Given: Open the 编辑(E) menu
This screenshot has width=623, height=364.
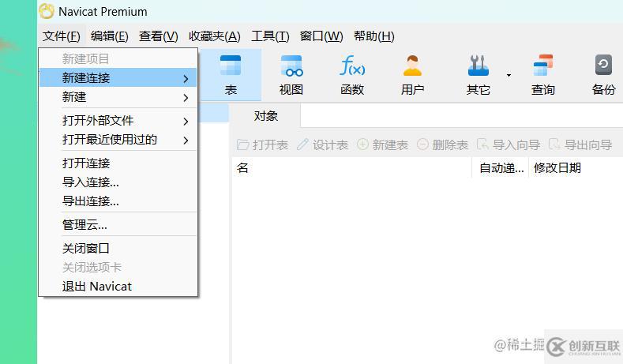Looking at the screenshot, I should click(x=109, y=36).
